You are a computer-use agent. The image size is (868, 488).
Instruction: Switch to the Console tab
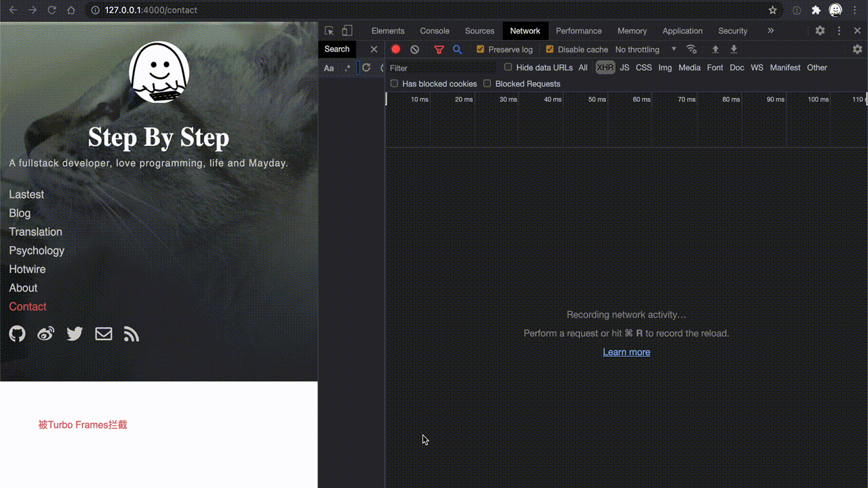pos(435,30)
